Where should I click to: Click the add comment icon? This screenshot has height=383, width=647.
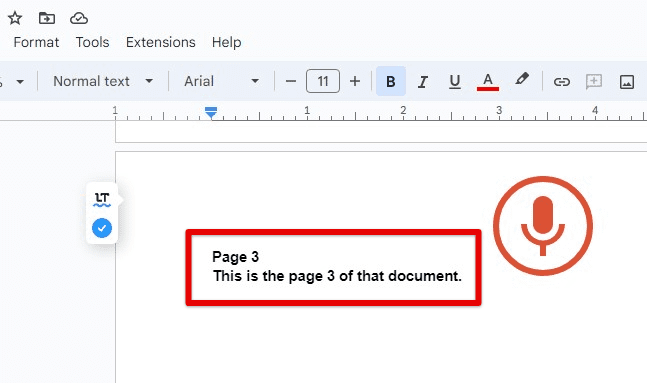pos(594,82)
